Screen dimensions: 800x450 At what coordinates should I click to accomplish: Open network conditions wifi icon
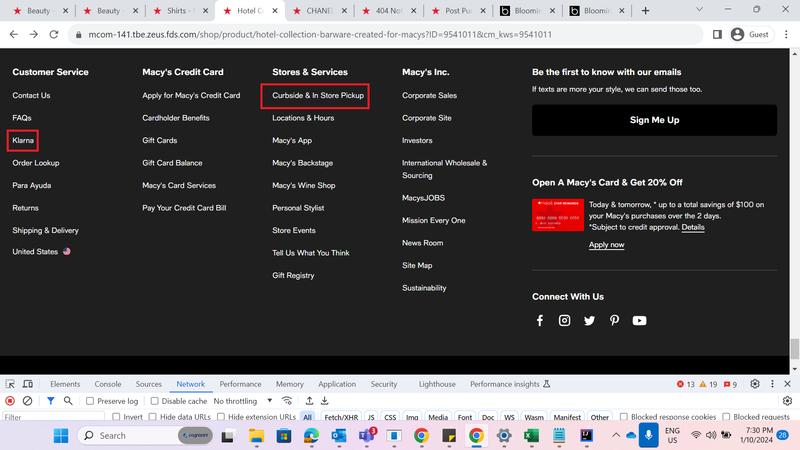[287, 401]
